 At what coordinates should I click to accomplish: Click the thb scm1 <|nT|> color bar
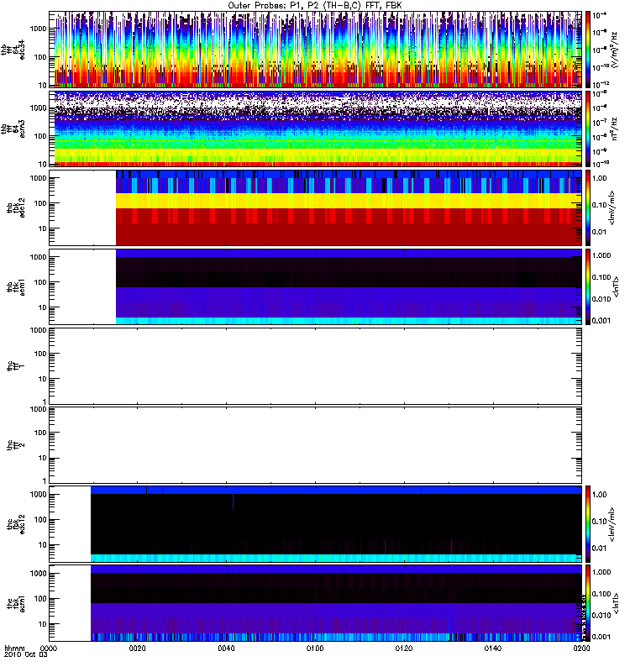point(588,286)
